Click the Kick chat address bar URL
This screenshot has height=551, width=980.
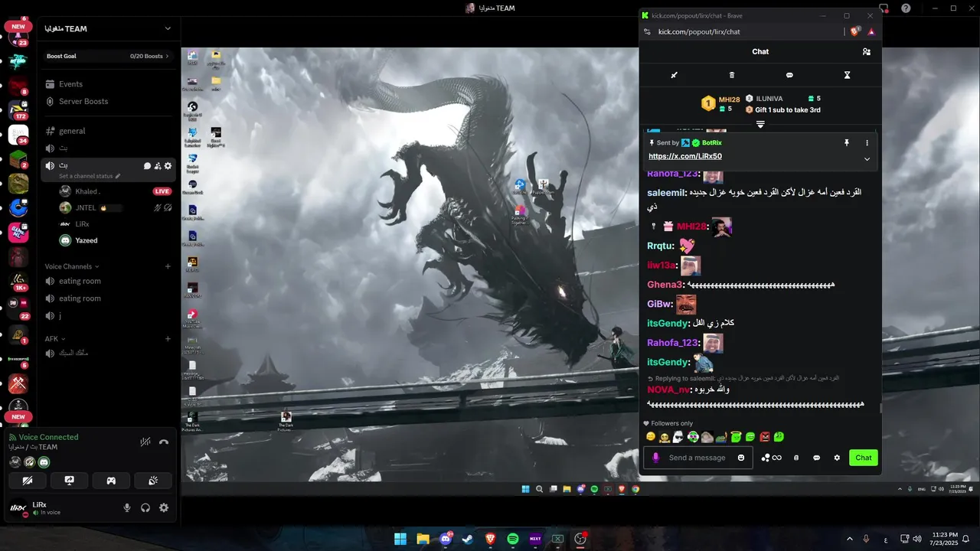699,31
